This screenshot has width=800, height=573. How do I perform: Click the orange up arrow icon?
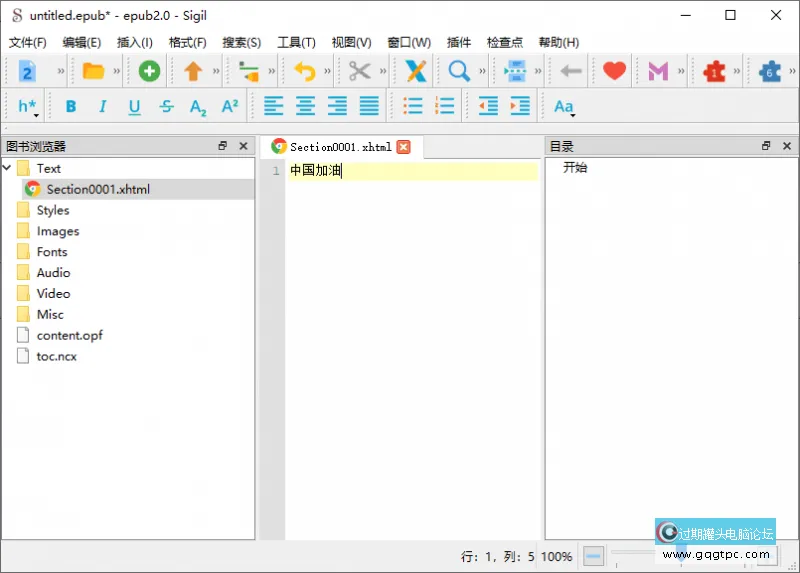pyautogui.click(x=193, y=71)
